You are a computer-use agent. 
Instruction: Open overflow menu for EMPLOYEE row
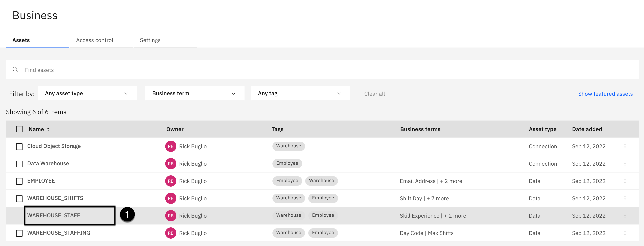tap(625, 181)
